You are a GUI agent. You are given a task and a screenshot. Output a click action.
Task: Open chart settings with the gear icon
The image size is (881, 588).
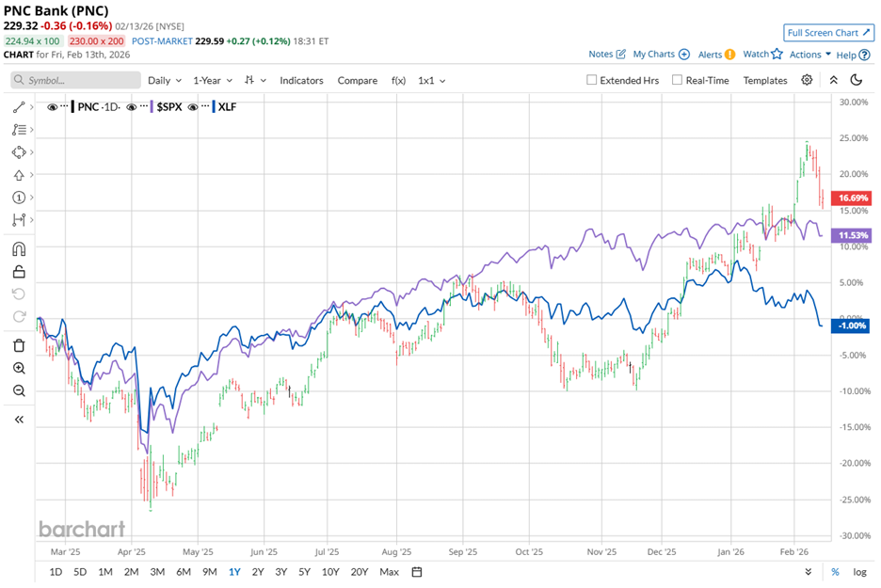tap(807, 81)
